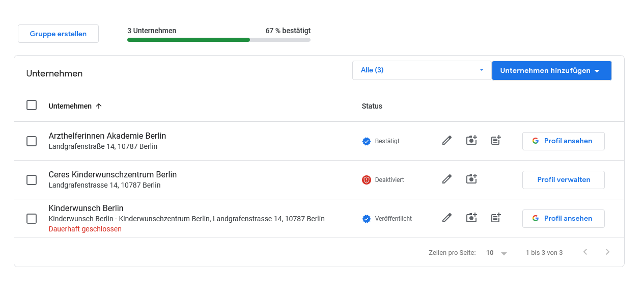Open rows per page dropdown
644x288 pixels.
coord(496,253)
